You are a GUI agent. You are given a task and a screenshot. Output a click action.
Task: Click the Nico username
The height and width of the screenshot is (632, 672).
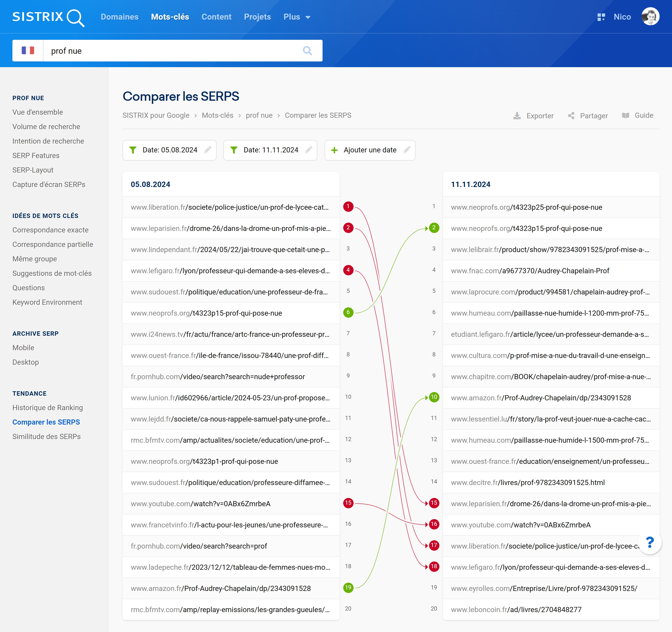coord(622,17)
